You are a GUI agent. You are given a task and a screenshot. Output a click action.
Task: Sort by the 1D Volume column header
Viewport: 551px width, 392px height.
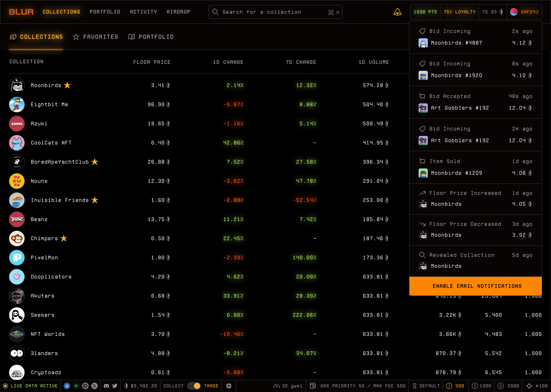click(x=374, y=62)
